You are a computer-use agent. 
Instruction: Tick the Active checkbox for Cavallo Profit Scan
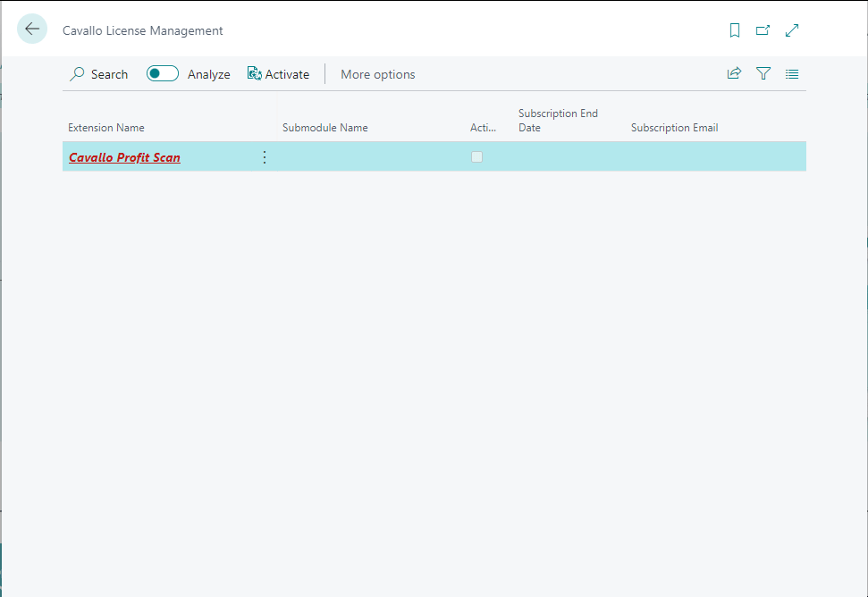pyautogui.click(x=476, y=157)
